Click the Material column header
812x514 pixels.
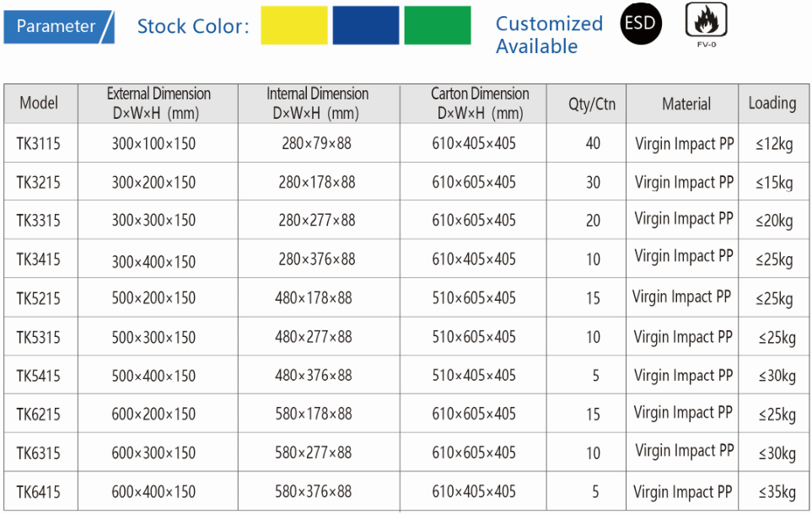coord(686,104)
